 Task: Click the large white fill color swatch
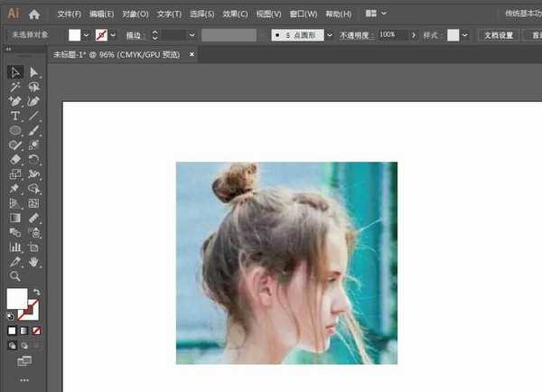point(17,298)
